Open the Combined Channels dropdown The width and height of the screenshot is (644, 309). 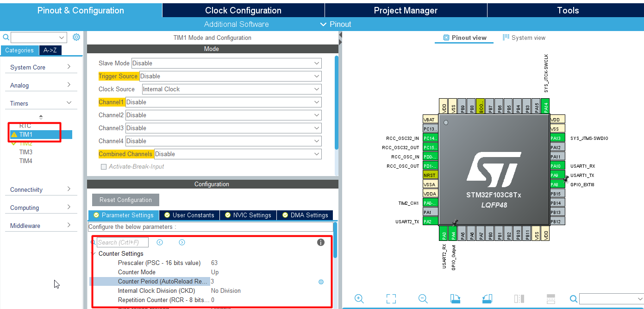(238, 154)
